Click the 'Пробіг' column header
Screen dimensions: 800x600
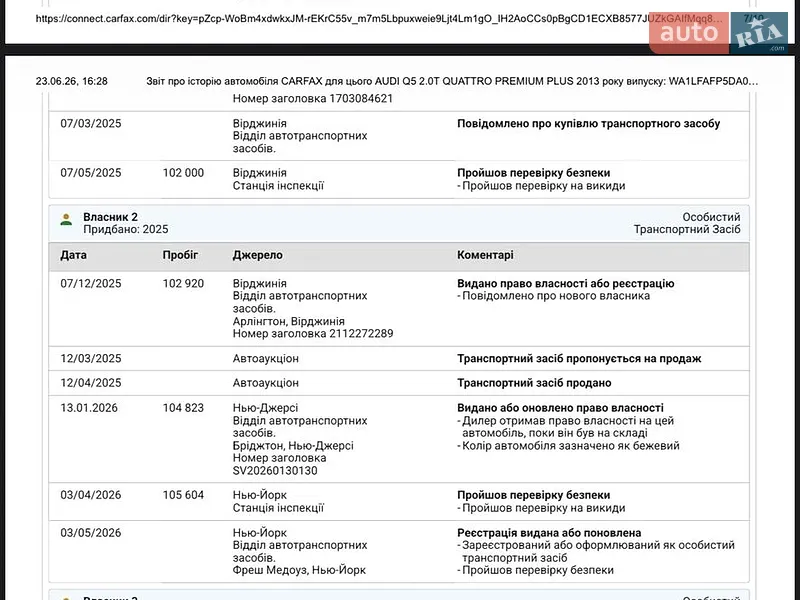coord(180,255)
